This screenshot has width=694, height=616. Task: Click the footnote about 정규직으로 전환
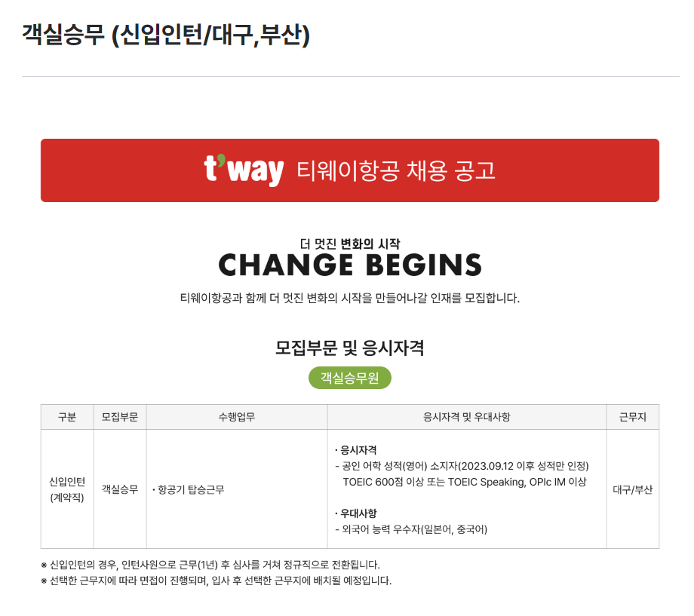(210, 565)
